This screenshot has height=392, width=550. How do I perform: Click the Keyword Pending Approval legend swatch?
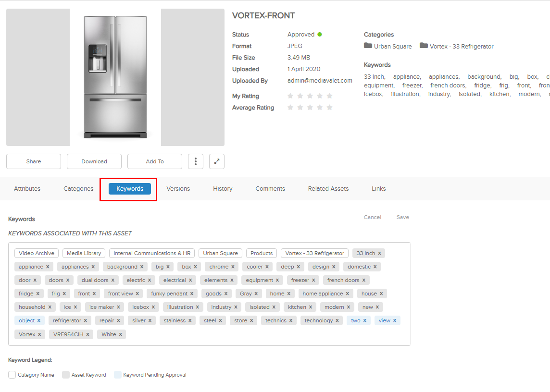[x=117, y=375]
